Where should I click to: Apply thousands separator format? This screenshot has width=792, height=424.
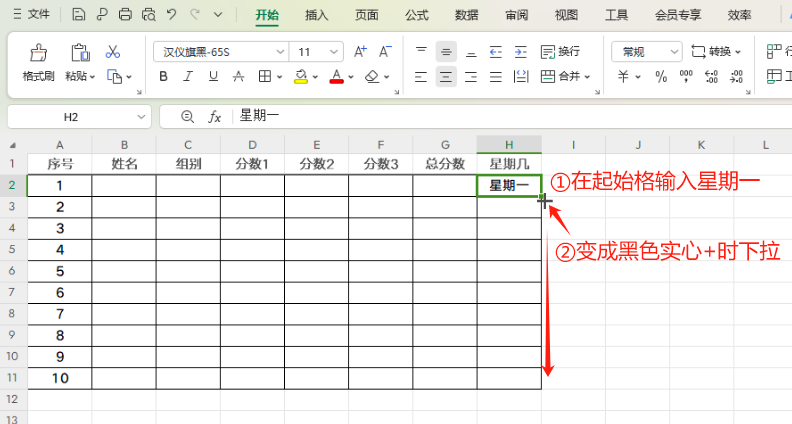click(686, 77)
